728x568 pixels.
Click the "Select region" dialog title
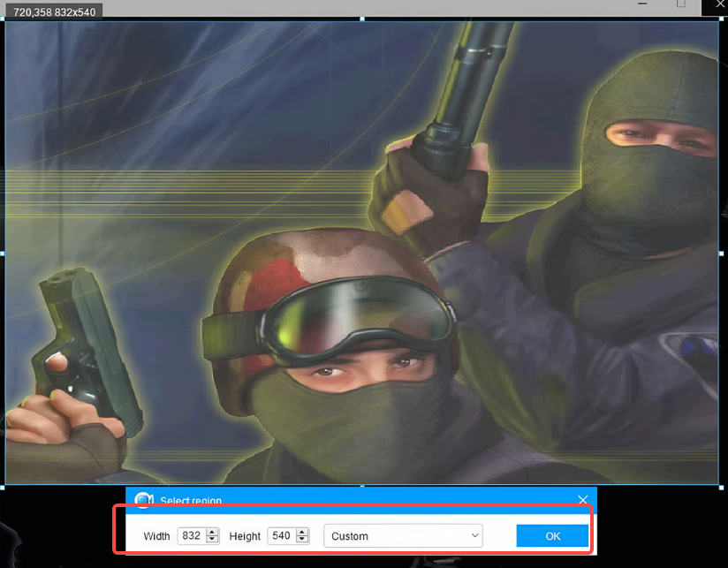[x=191, y=500]
